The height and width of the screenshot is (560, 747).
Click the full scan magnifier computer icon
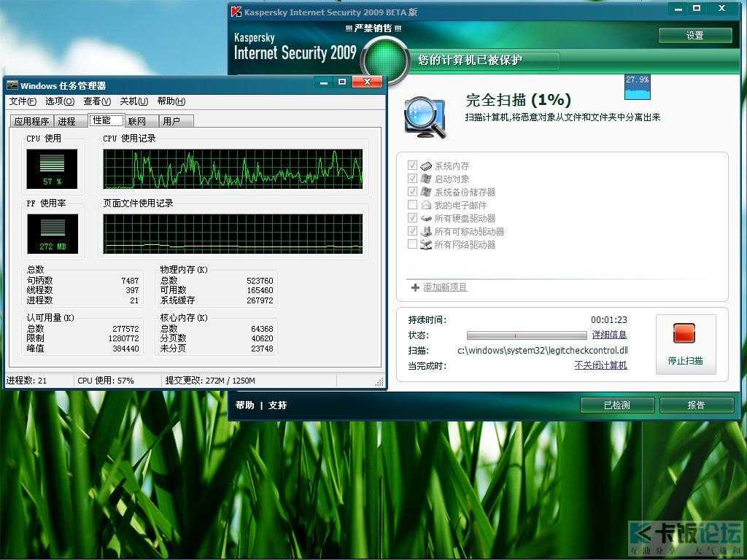coord(425,117)
